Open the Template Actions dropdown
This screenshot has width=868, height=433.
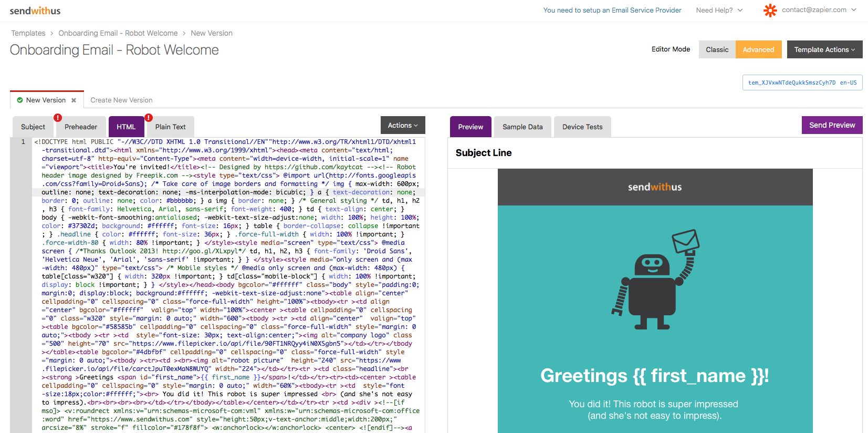pos(824,49)
